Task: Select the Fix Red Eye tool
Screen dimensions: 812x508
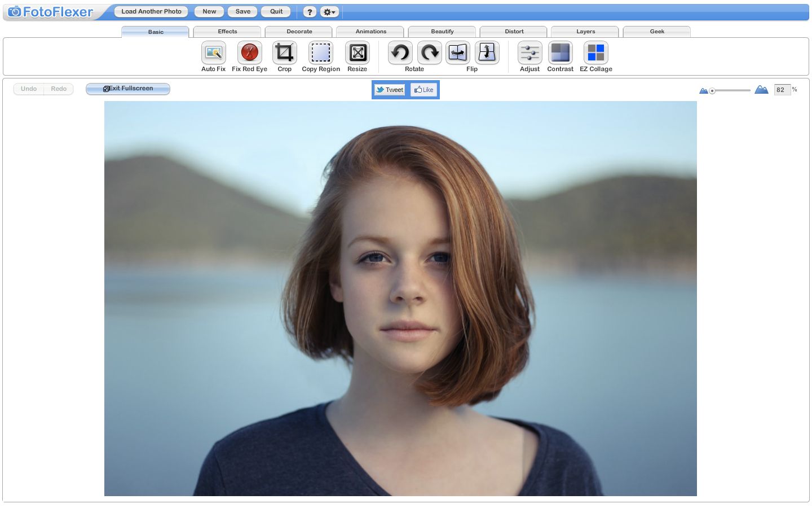Action: [250, 53]
